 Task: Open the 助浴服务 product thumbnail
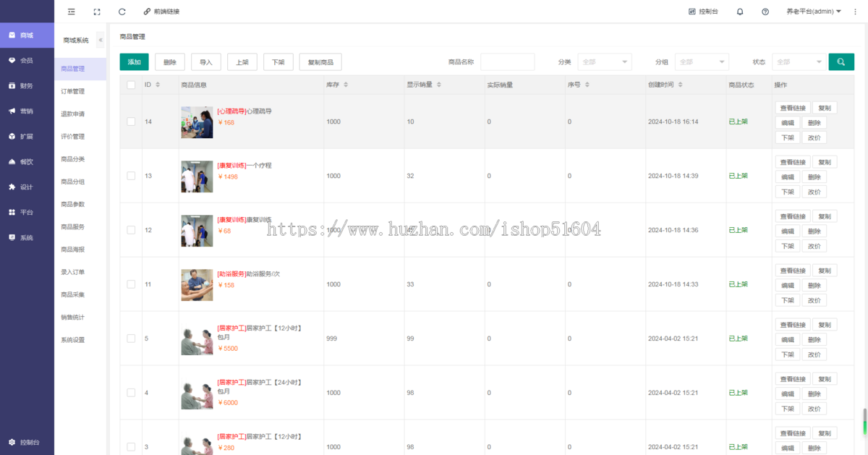[197, 284]
